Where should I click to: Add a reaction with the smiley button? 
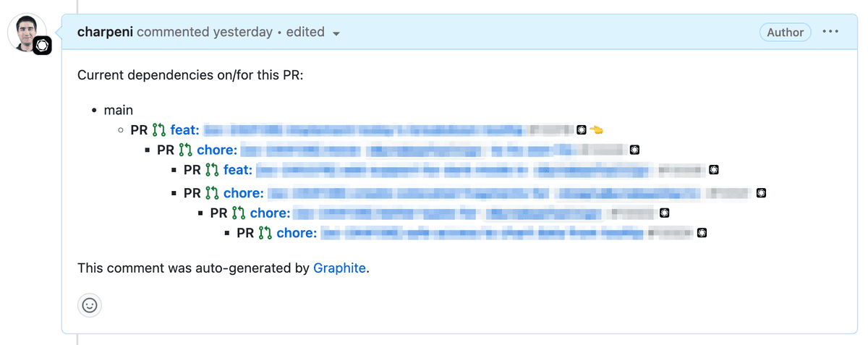[90, 305]
